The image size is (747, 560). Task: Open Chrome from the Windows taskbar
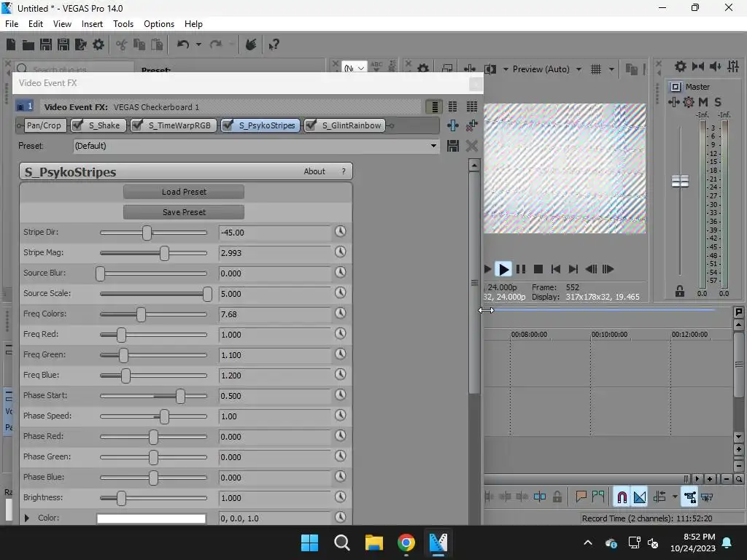click(x=406, y=542)
